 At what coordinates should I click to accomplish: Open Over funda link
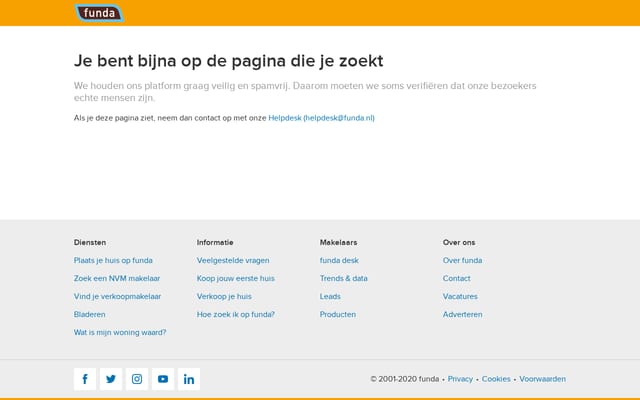(x=462, y=260)
